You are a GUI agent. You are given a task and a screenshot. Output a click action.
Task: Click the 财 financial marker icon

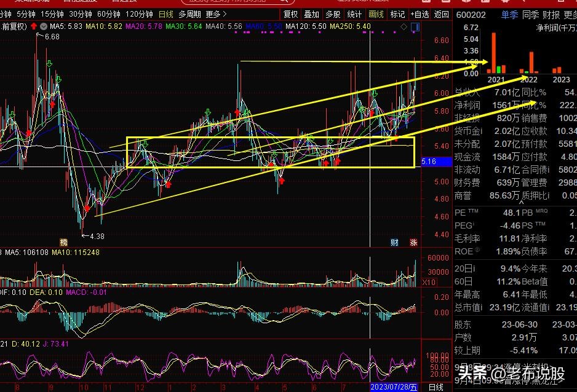394,242
